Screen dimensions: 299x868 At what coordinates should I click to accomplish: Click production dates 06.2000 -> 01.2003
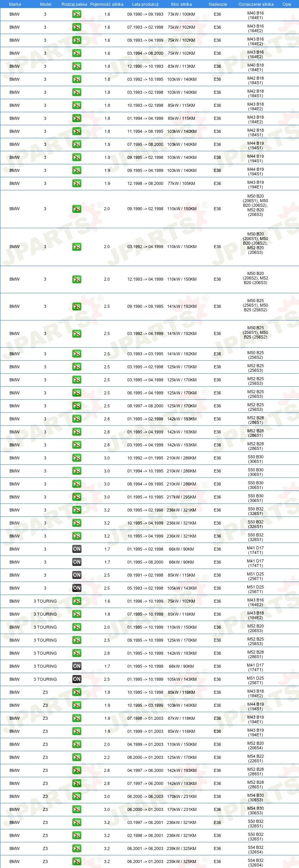[145, 809]
